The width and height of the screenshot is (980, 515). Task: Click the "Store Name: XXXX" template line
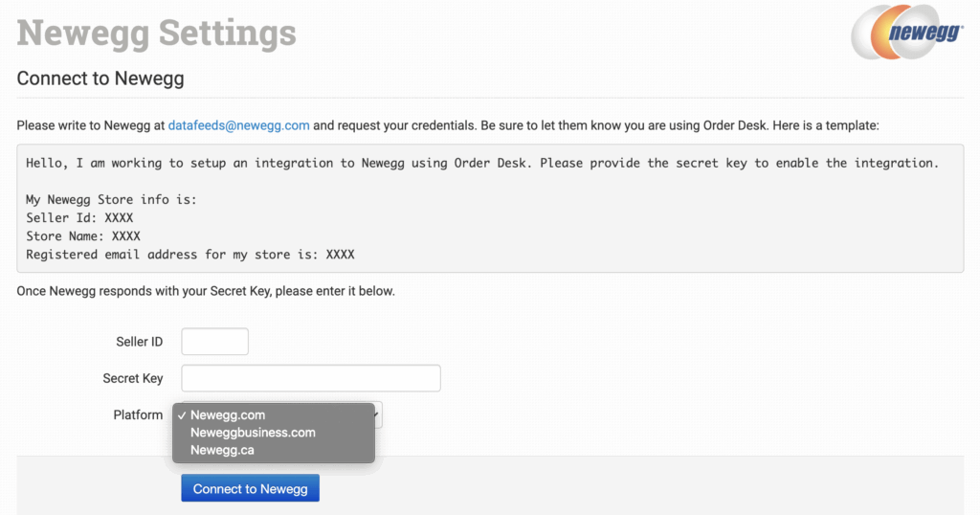coord(83,236)
